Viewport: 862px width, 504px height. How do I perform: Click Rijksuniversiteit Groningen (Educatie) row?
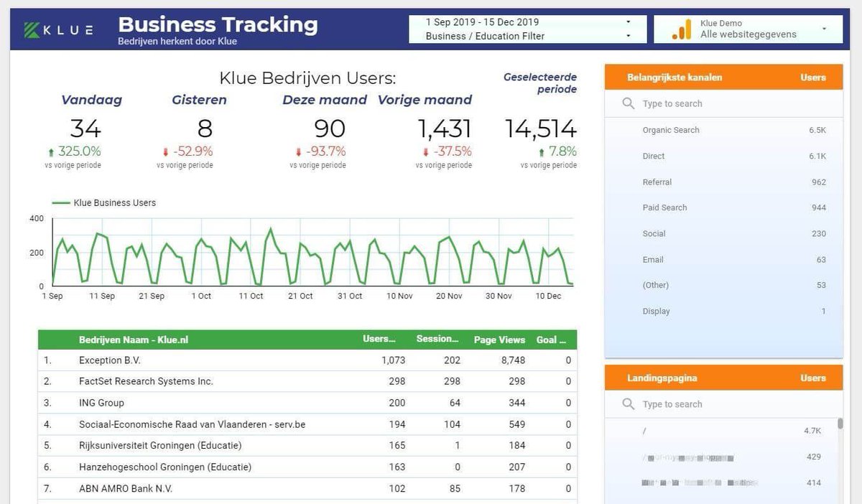point(307,446)
